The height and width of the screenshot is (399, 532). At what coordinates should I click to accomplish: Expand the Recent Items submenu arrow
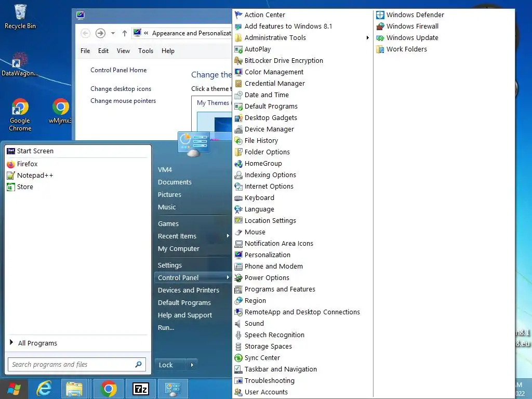228,236
